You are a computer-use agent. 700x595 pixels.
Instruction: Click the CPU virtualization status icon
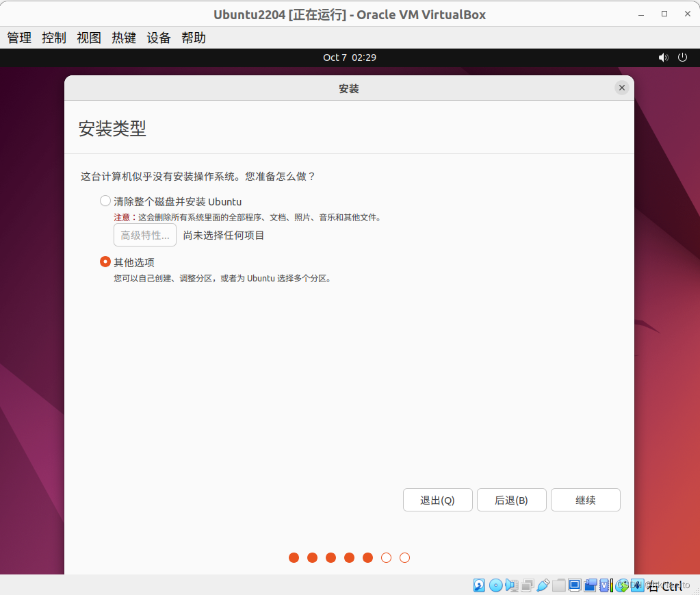[x=604, y=585]
